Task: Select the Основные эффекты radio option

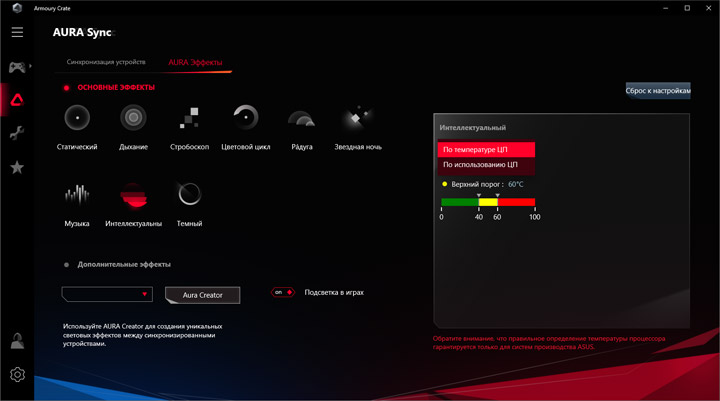Action: click(x=67, y=88)
